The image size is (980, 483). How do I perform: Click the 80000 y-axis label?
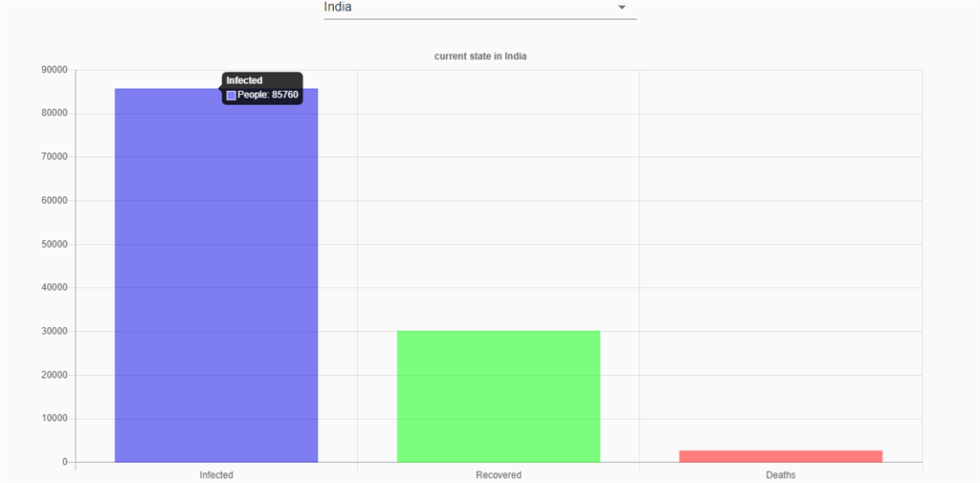tap(55, 114)
